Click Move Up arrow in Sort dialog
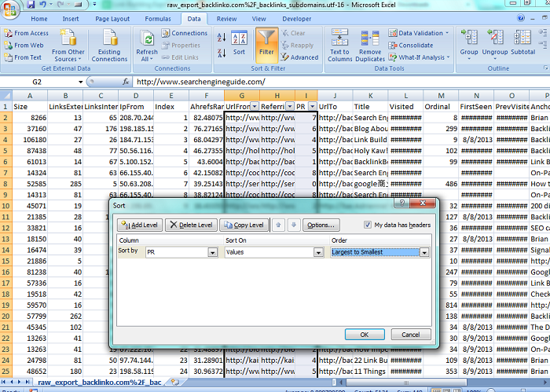 coord(278,225)
